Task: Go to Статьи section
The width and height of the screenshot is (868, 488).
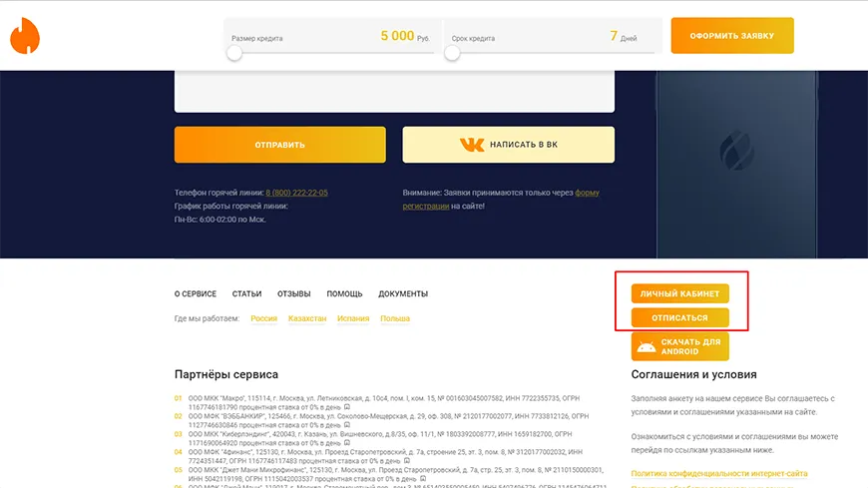Action: (x=246, y=294)
